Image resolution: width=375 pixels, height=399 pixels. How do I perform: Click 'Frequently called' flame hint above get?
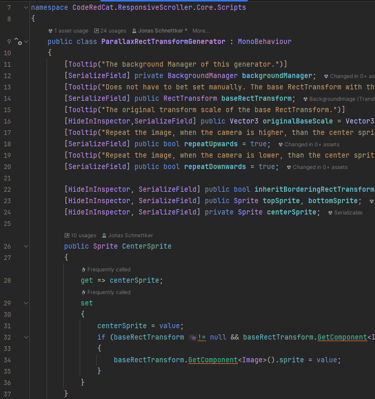click(x=106, y=270)
